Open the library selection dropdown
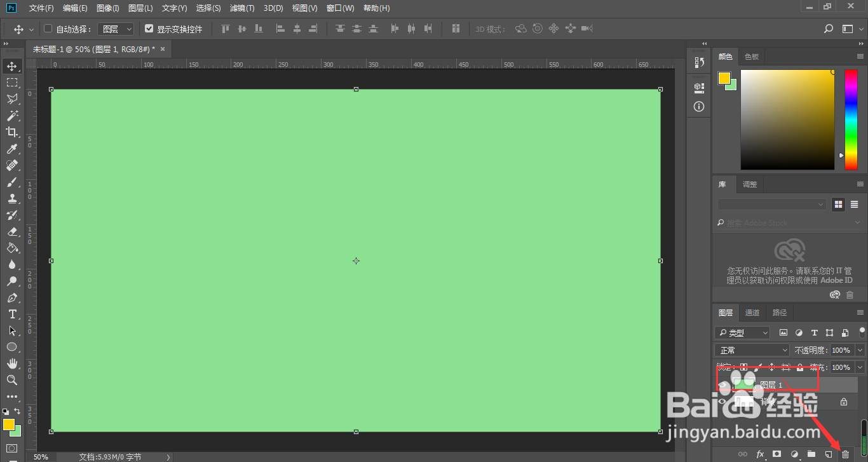Screen dimensions: 868x462 pyautogui.click(x=771, y=205)
